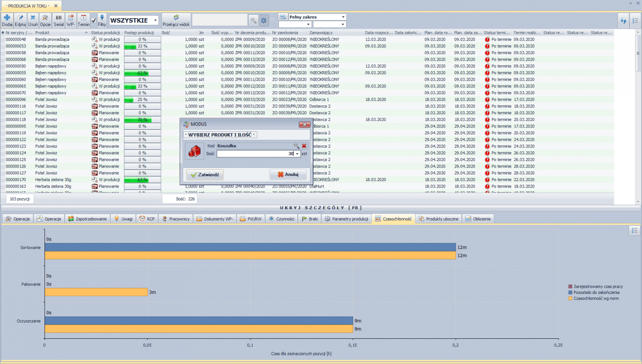Switch to the Parametry produkcji tab

click(347, 219)
